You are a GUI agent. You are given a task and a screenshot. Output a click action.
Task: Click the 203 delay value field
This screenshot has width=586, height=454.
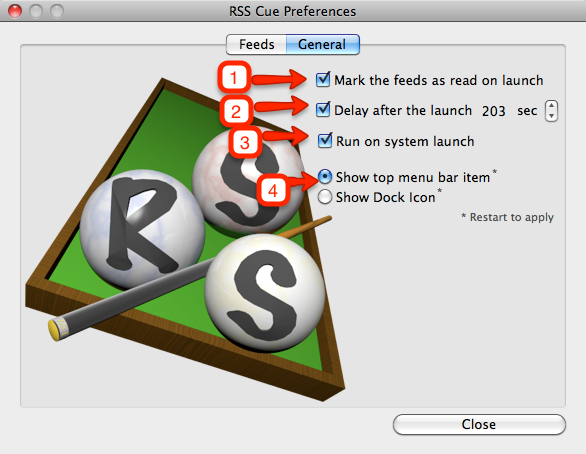click(x=493, y=111)
